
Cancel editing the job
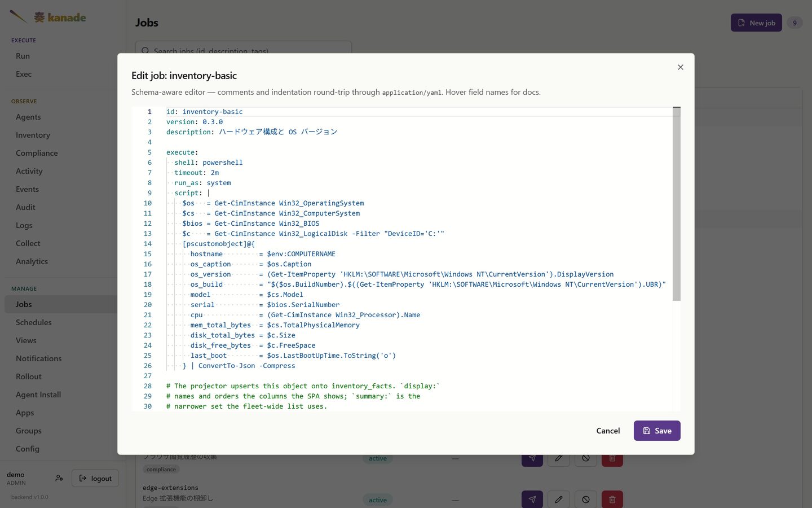pyautogui.click(x=608, y=431)
